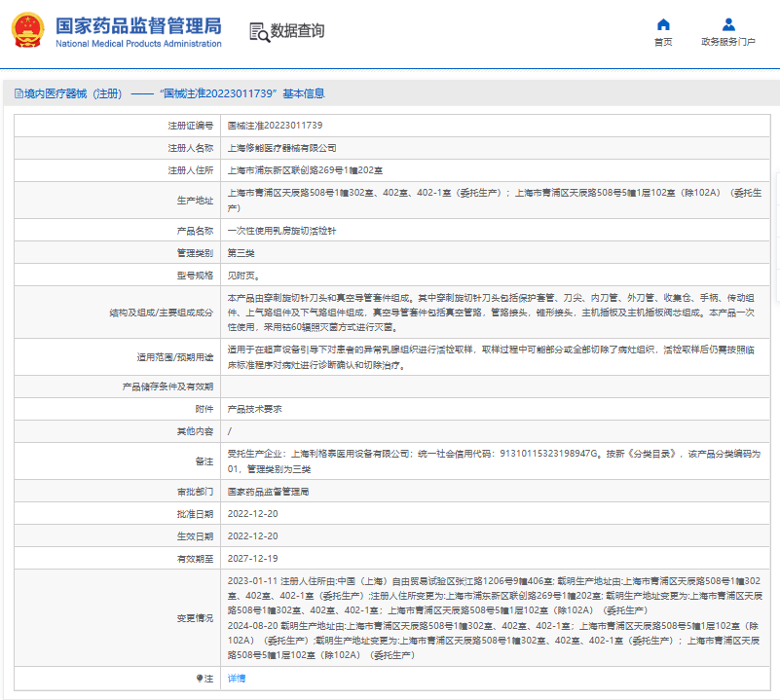Screen dimensions: 780x700
Task: Click the bullet icon beside 注
Action: (x=200, y=678)
